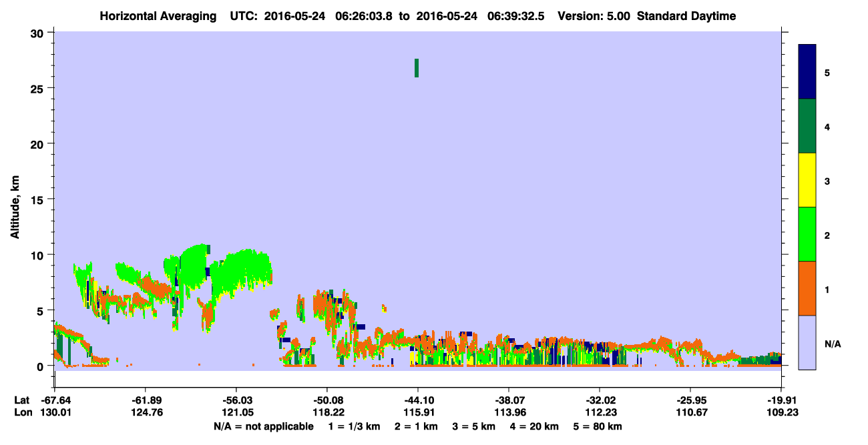Click the y-axis tick label 25

(x=38, y=89)
